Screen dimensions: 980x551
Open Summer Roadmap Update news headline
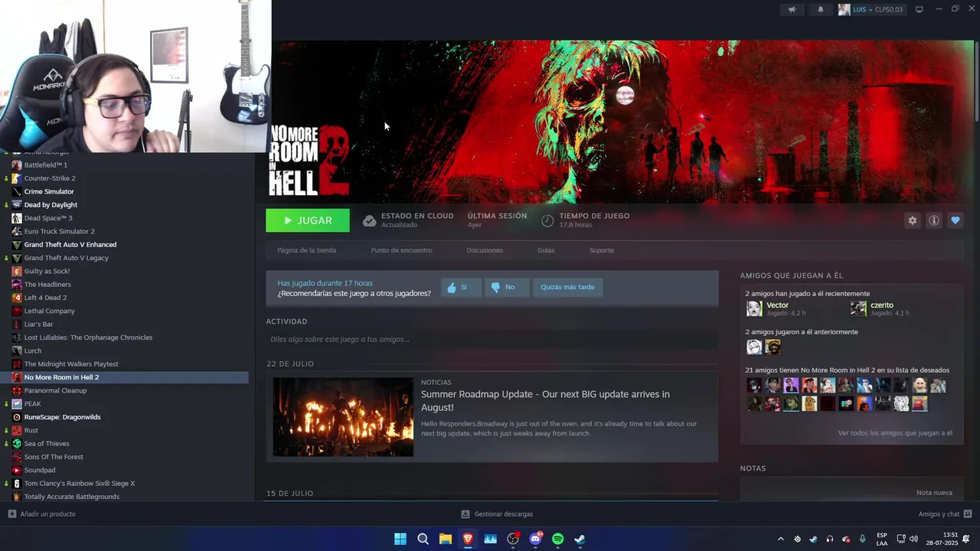[x=545, y=400]
